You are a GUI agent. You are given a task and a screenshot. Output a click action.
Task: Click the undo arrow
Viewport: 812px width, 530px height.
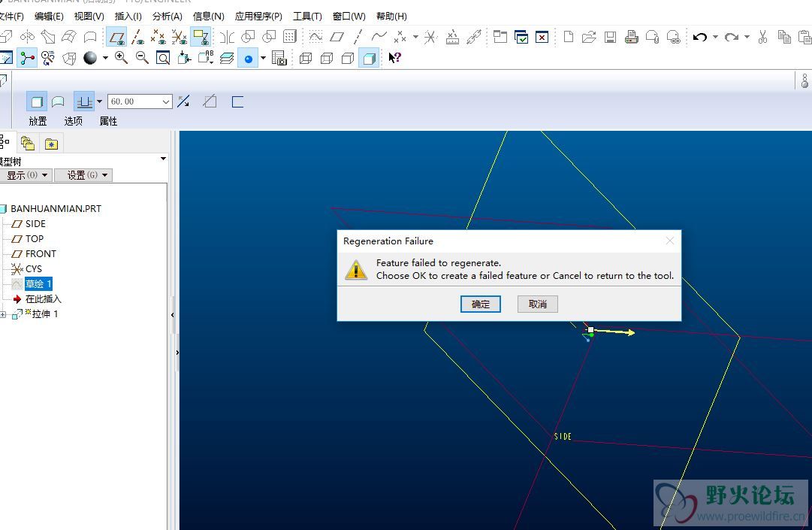tap(699, 37)
